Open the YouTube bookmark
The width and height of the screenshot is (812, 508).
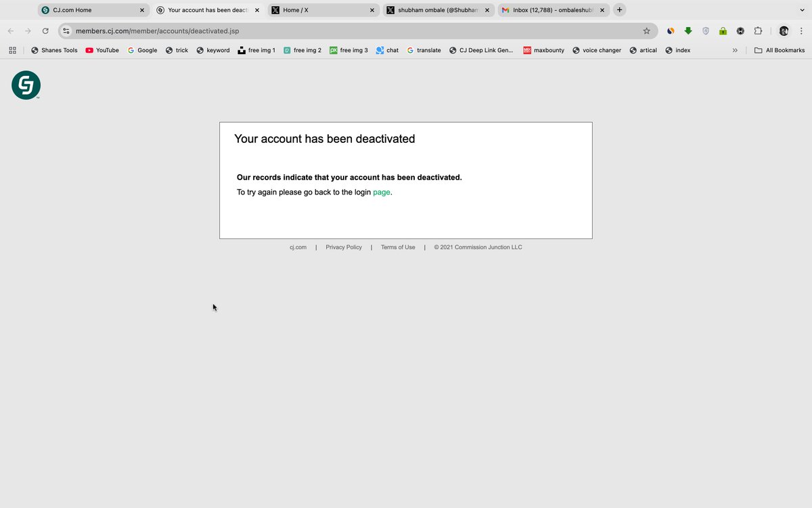(x=102, y=50)
